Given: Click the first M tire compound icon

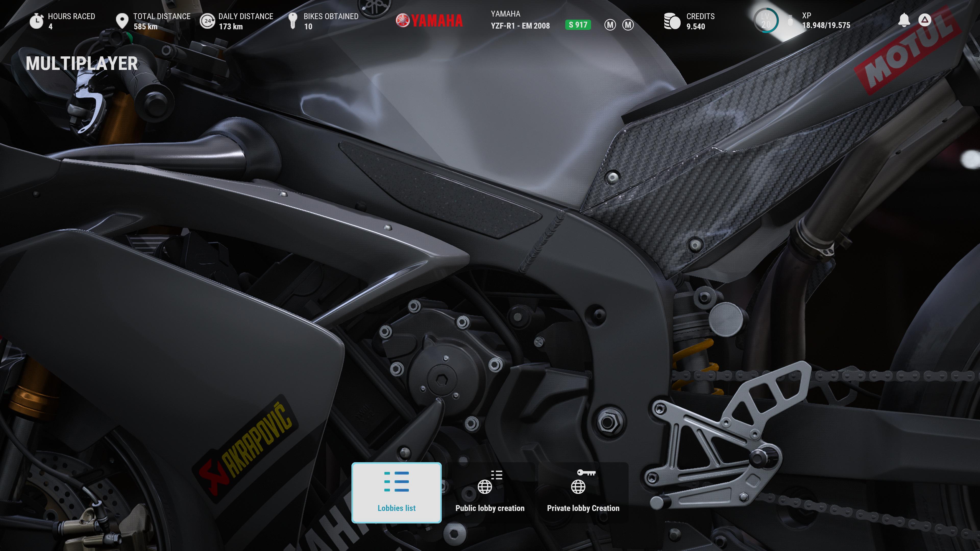Looking at the screenshot, I should click(x=610, y=25).
